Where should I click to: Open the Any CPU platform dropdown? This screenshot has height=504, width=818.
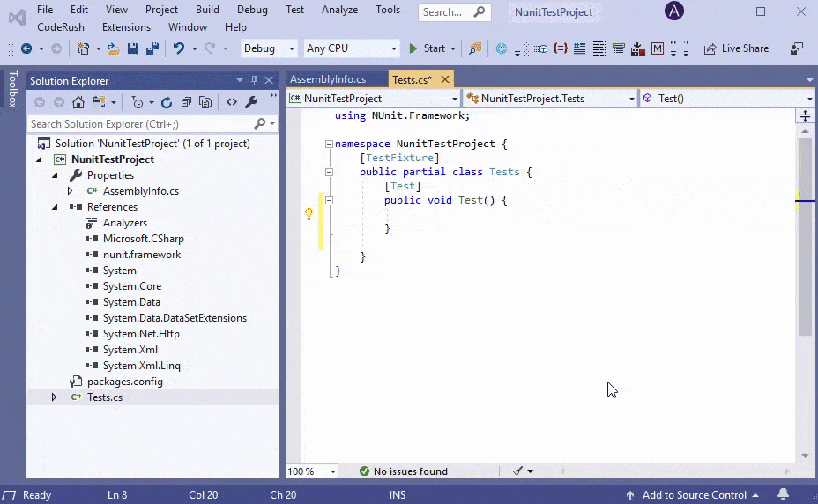350,48
